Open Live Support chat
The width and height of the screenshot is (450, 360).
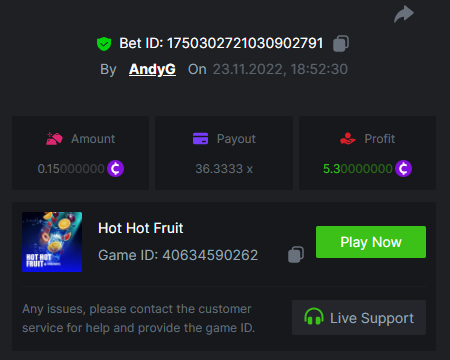(359, 318)
